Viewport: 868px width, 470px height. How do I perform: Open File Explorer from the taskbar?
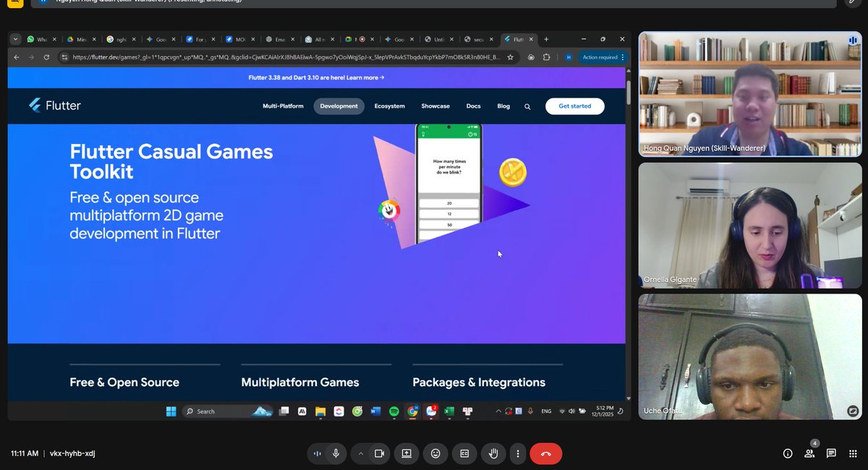pos(320,411)
